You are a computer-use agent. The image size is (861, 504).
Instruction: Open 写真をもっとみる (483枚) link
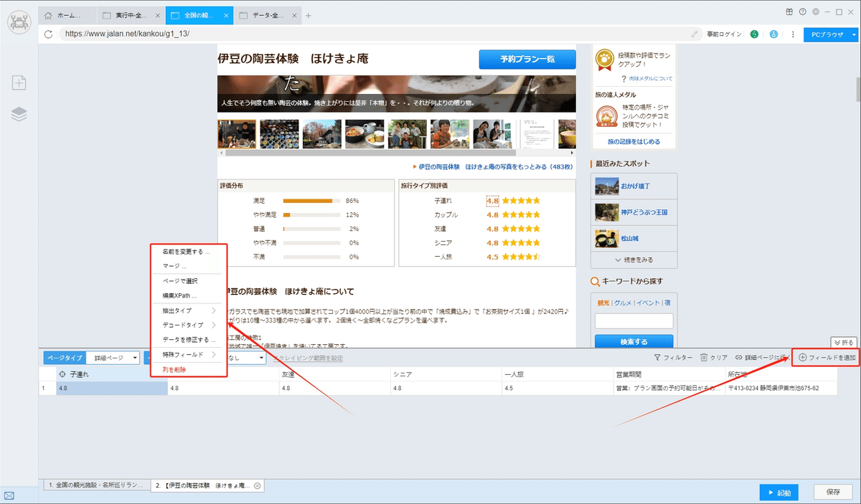(496, 166)
